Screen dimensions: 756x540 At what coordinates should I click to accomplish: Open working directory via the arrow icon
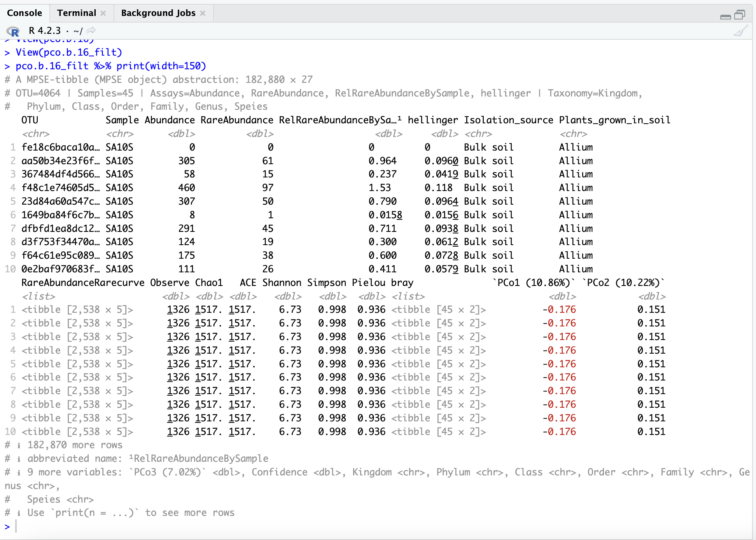pos(91,30)
